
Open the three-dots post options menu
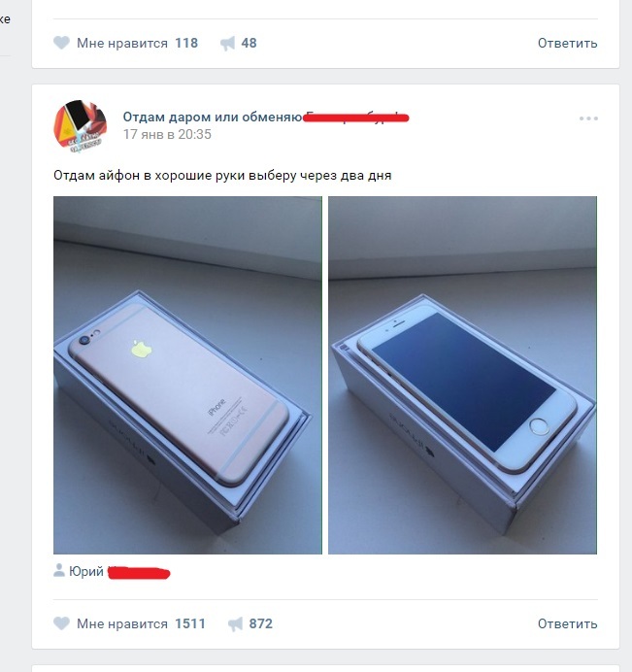pyautogui.click(x=588, y=118)
